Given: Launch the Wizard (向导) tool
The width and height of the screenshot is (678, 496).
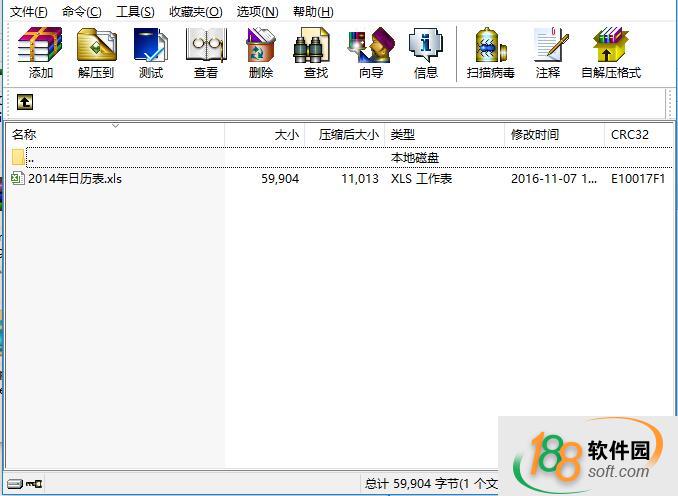Looking at the screenshot, I should [371, 52].
